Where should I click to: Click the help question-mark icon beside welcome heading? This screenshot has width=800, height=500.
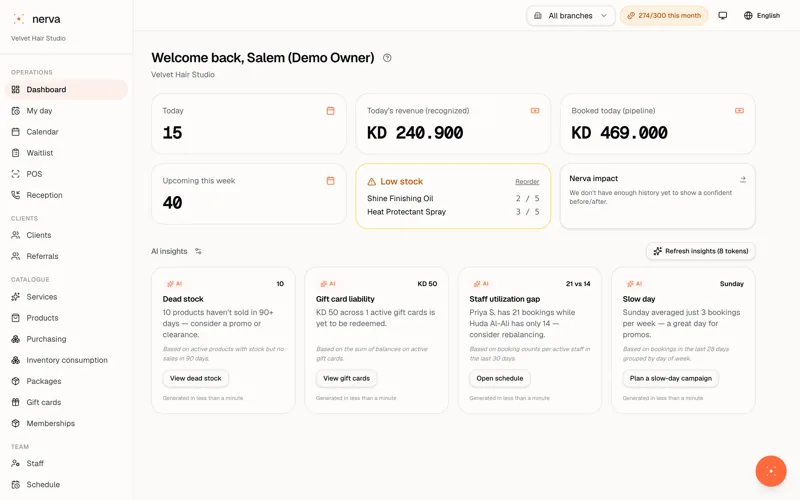point(387,58)
